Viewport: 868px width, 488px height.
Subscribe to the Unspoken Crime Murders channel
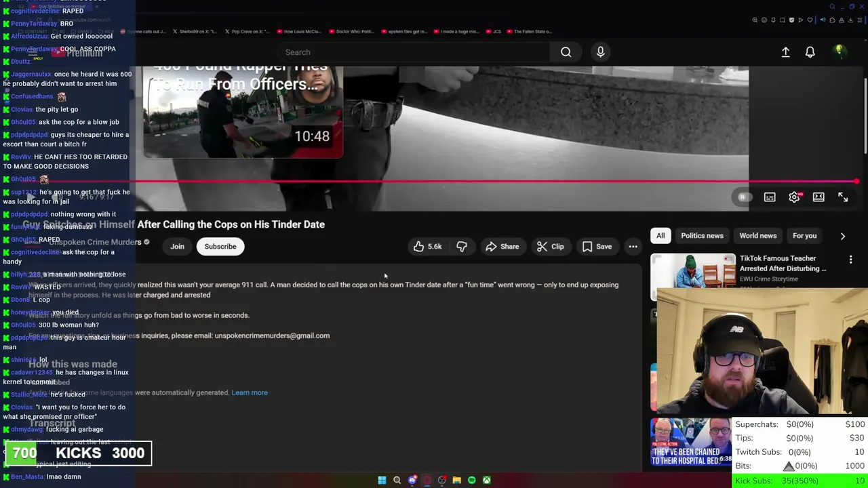click(220, 247)
